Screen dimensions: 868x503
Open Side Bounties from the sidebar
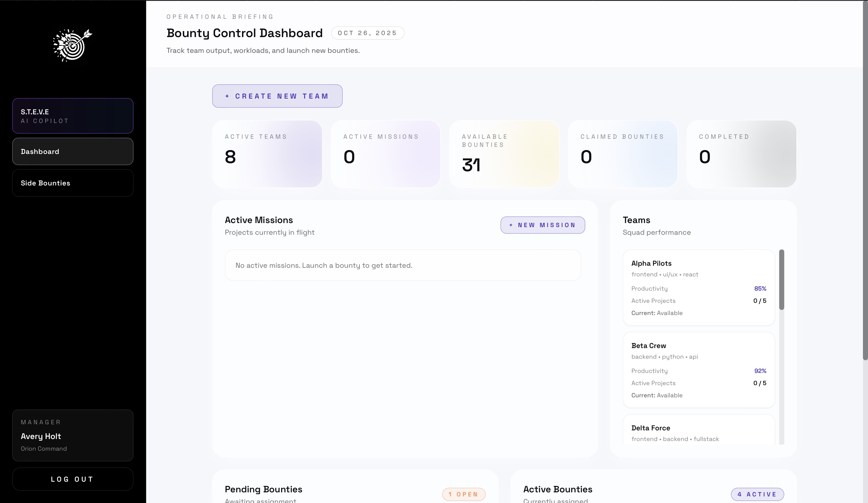[x=73, y=183]
